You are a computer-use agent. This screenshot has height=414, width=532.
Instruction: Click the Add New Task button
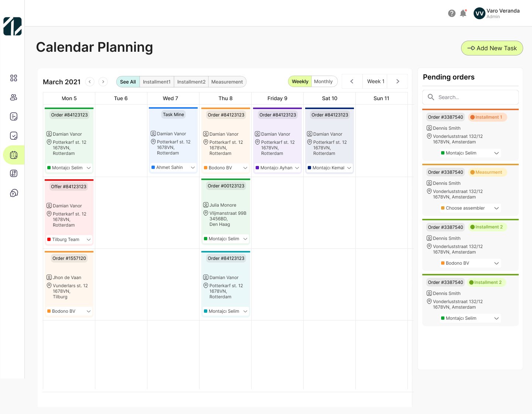[x=492, y=48]
